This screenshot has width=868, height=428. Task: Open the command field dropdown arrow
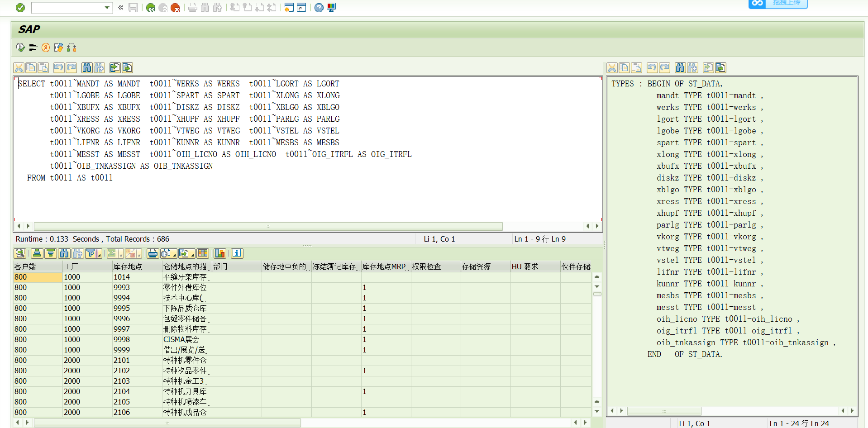tap(107, 8)
